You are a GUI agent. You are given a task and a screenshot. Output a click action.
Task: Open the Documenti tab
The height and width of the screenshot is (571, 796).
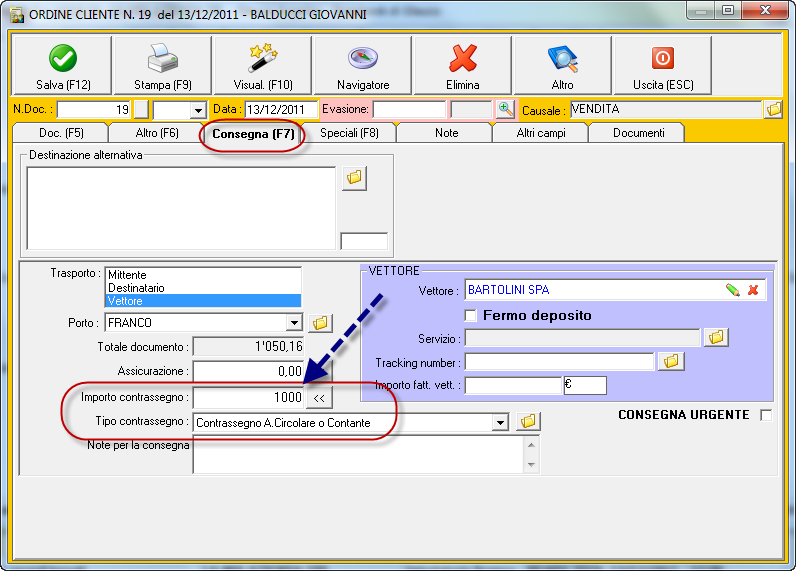(x=638, y=133)
